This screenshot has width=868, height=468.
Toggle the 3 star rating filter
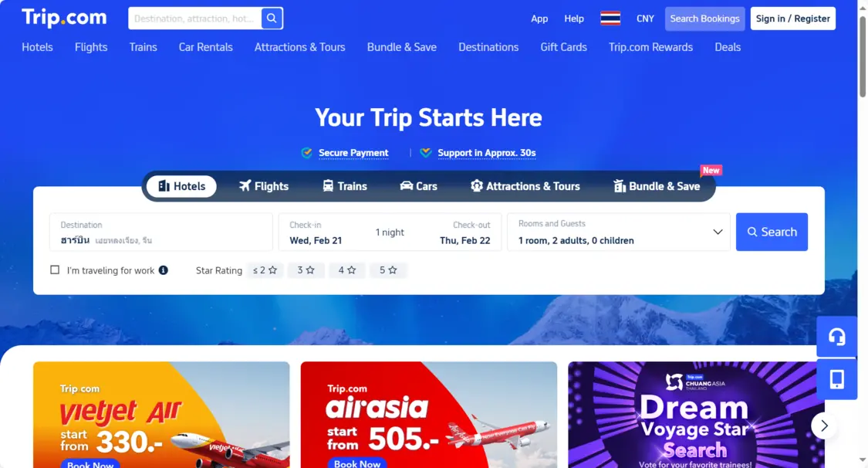pyautogui.click(x=306, y=270)
